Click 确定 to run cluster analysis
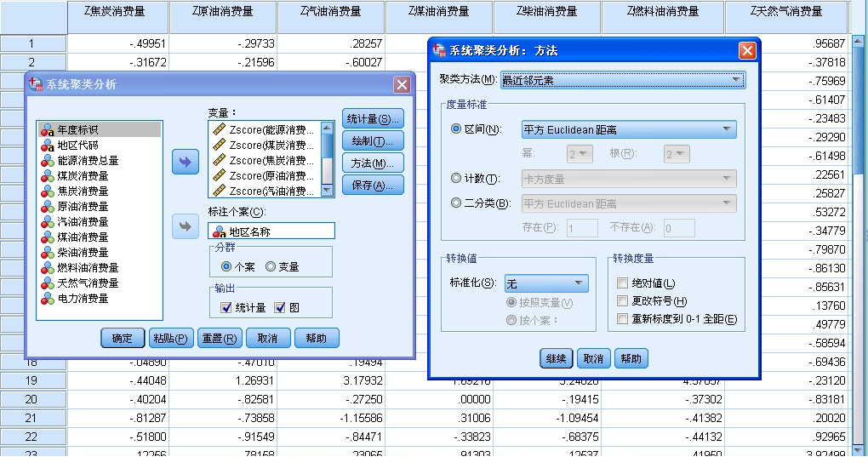Viewport: 868px width, 474px height. pos(123,339)
